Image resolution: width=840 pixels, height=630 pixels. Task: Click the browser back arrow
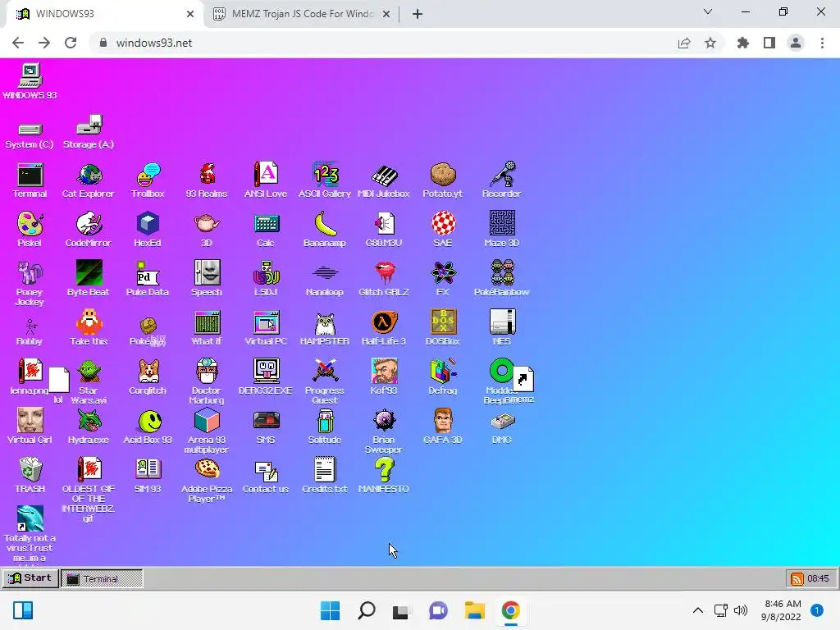click(x=18, y=43)
